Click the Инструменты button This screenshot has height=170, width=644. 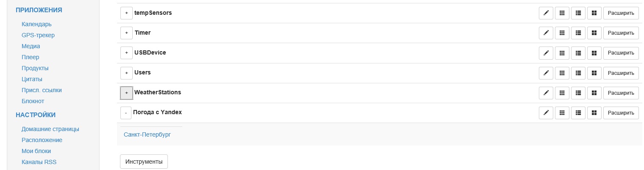click(144, 162)
